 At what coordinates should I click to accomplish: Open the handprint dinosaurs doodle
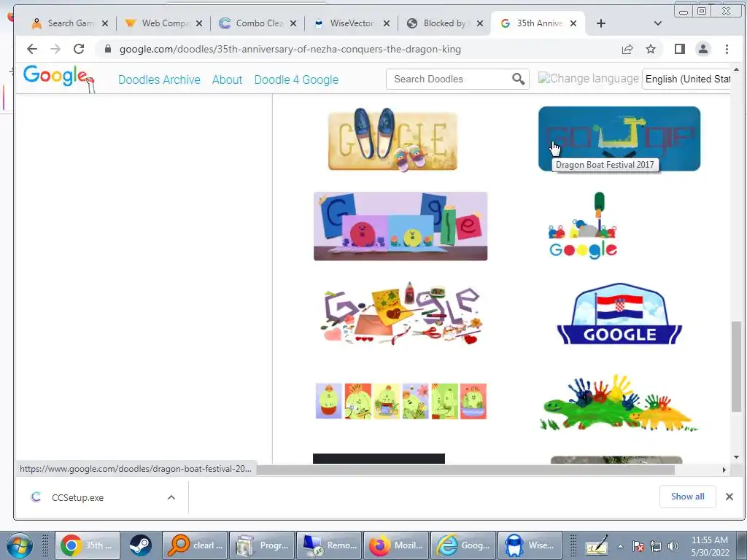tap(618, 402)
